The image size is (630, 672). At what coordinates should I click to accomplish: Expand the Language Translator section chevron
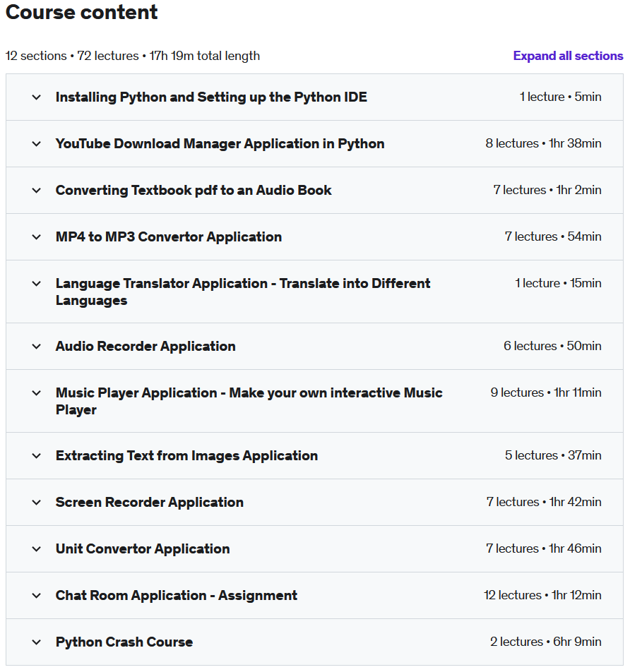(37, 284)
